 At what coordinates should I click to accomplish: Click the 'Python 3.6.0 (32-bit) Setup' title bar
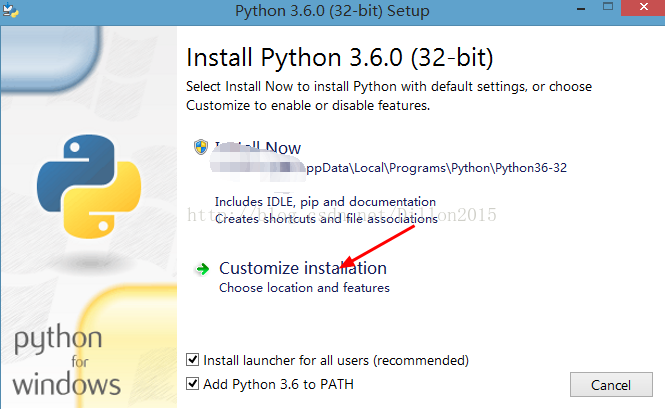pos(332,11)
